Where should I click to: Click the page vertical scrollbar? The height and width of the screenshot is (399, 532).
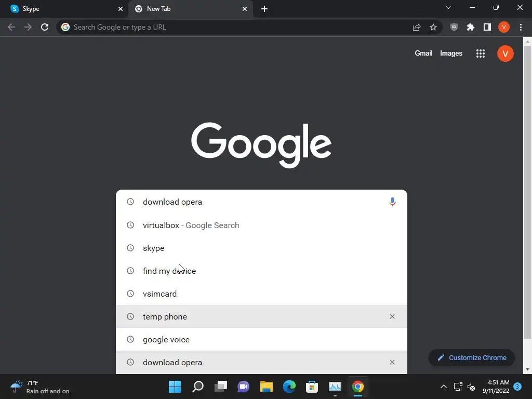coord(527,192)
